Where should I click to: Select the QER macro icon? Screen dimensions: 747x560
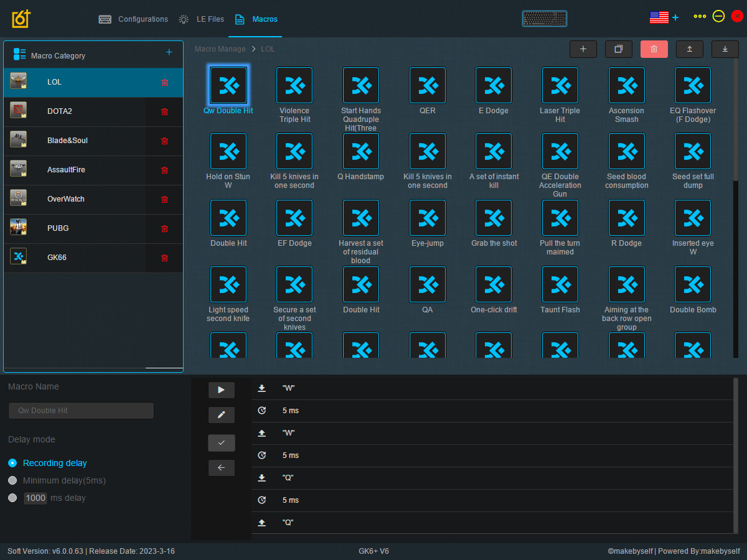pyautogui.click(x=428, y=85)
